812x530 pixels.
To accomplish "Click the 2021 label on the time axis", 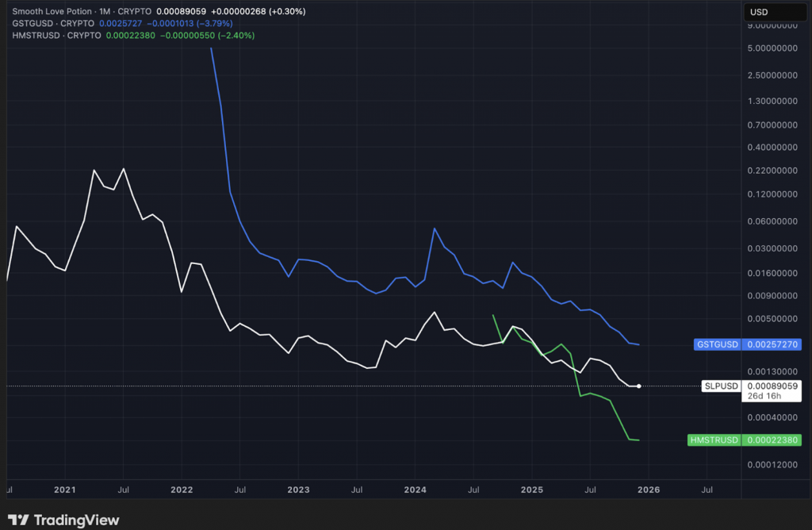I will pyautogui.click(x=65, y=490).
